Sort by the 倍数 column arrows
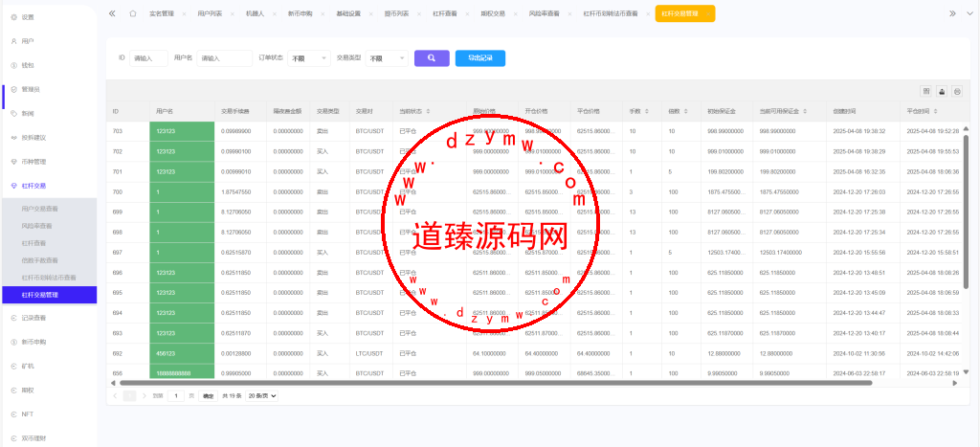This screenshot has width=980, height=447. point(685,111)
